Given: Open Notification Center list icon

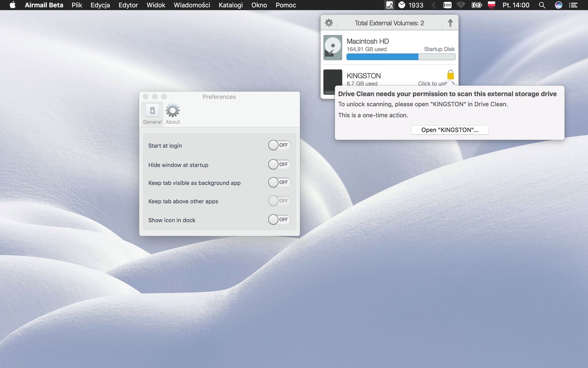Looking at the screenshot, I should pos(573,5).
